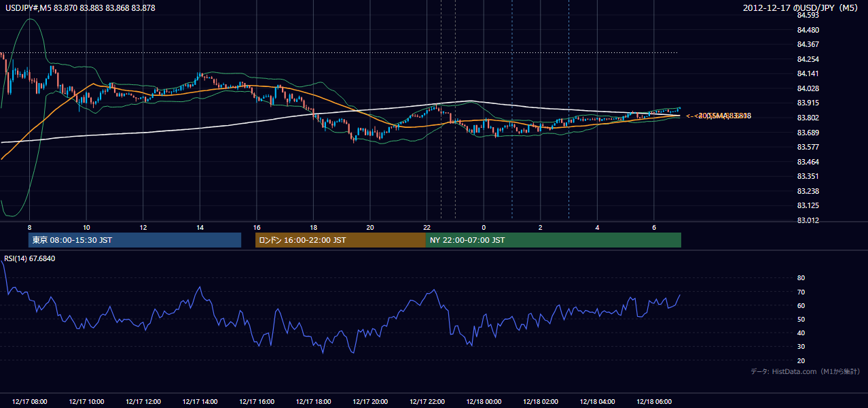Image resolution: width=868 pixels, height=408 pixels.
Task: Click the '2012-12-17 のUSD/JPY (M5)' chart title
Action: (x=801, y=8)
